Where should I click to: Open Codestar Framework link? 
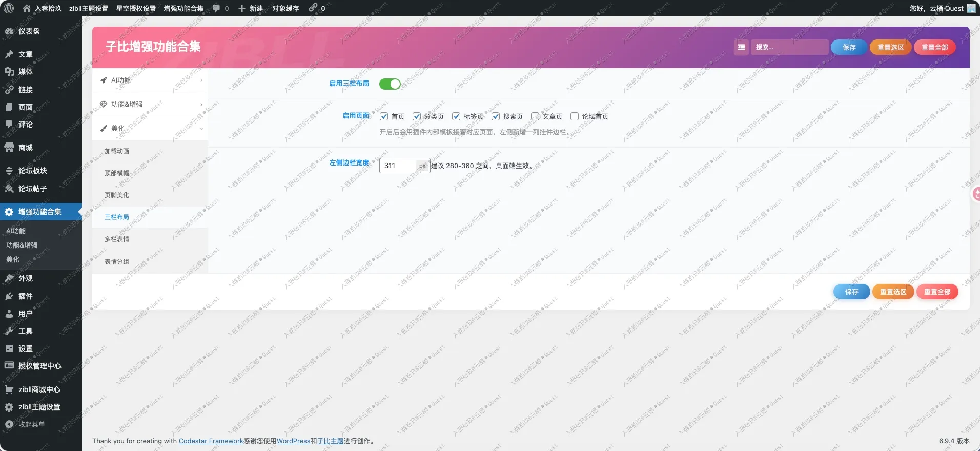tap(211, 441)
